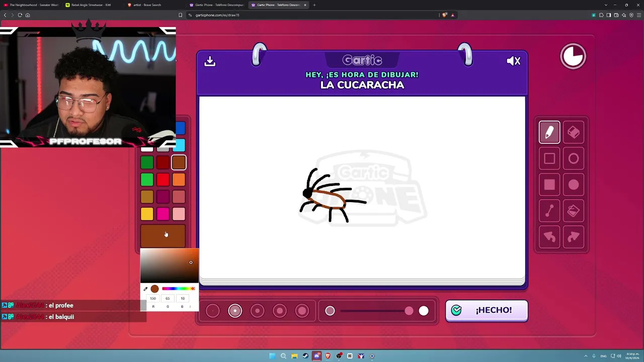Choose the bright green color swatch
Screen dimensions: 644x362
pos(147,179)
